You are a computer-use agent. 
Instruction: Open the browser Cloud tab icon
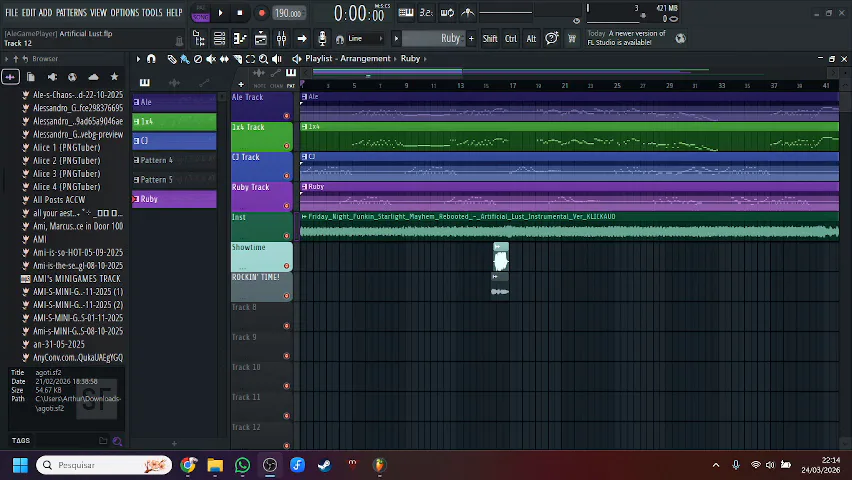[x=93, y=77]
